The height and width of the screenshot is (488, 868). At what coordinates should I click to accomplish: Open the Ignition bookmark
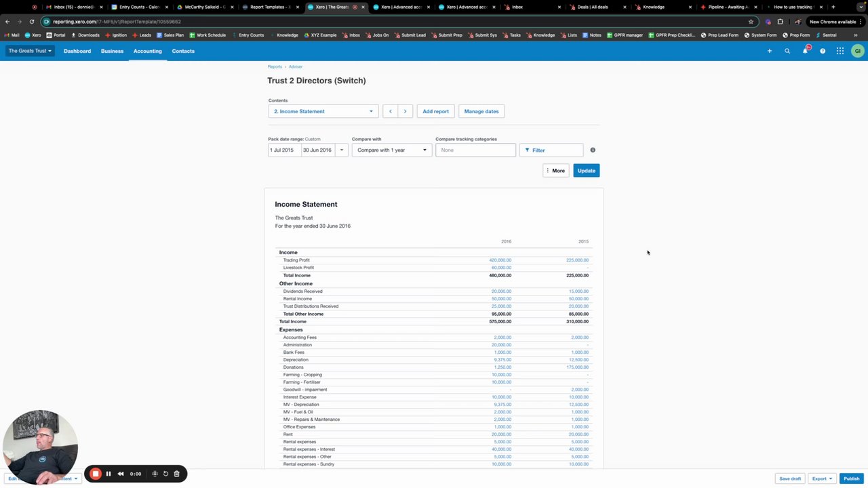pos(116,35)
